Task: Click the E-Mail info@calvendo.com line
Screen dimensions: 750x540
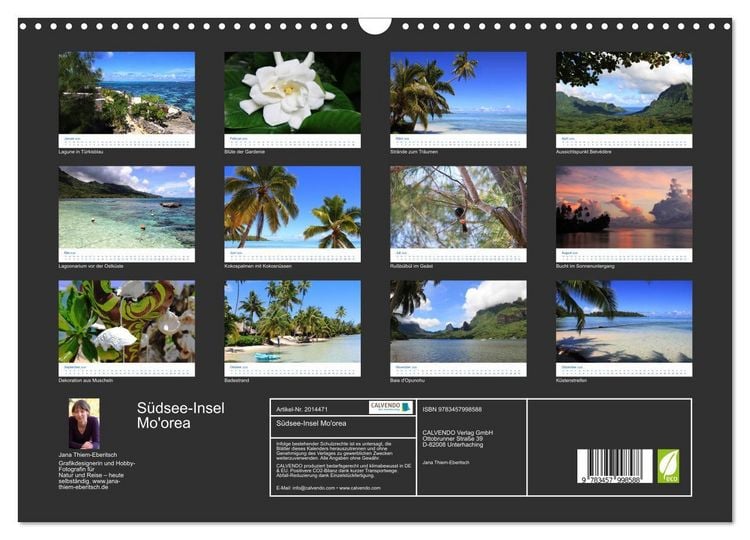Action: [x=328, y=488]
